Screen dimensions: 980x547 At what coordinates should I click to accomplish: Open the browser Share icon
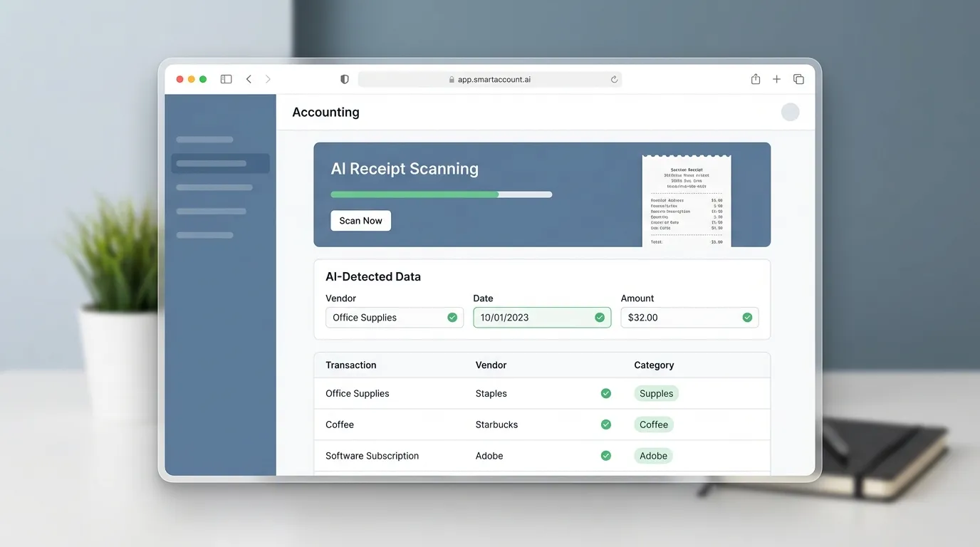point(756,79)
